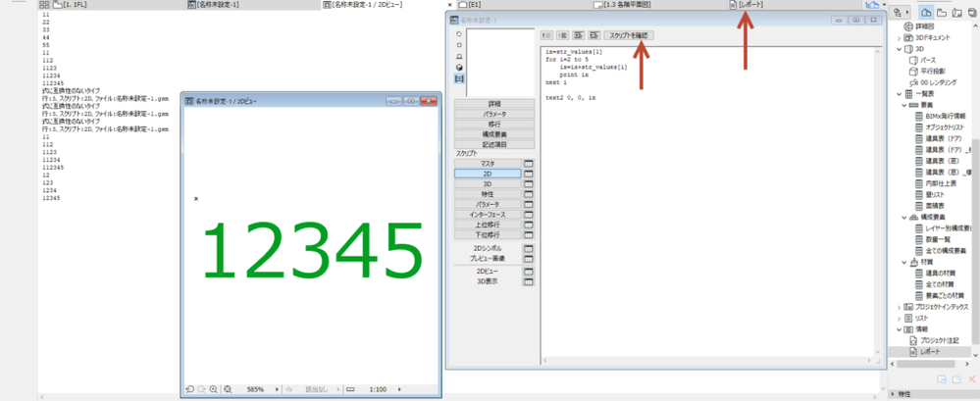Expand the 3Dドキュメント tree node

click(x=899, y=37)
